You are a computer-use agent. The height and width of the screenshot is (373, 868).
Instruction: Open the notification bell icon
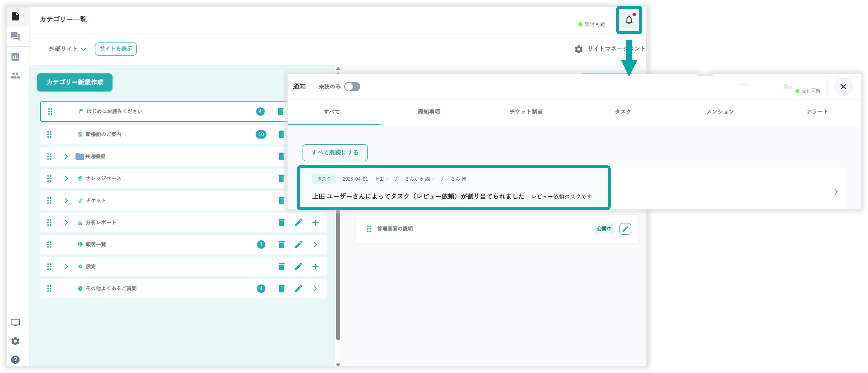pos(629,20)
